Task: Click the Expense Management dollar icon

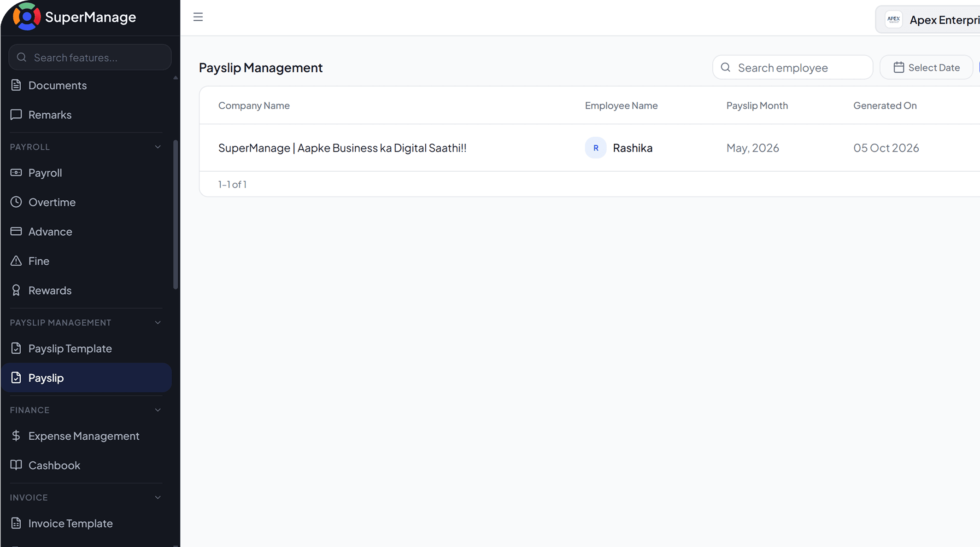Action: (16, 436)
